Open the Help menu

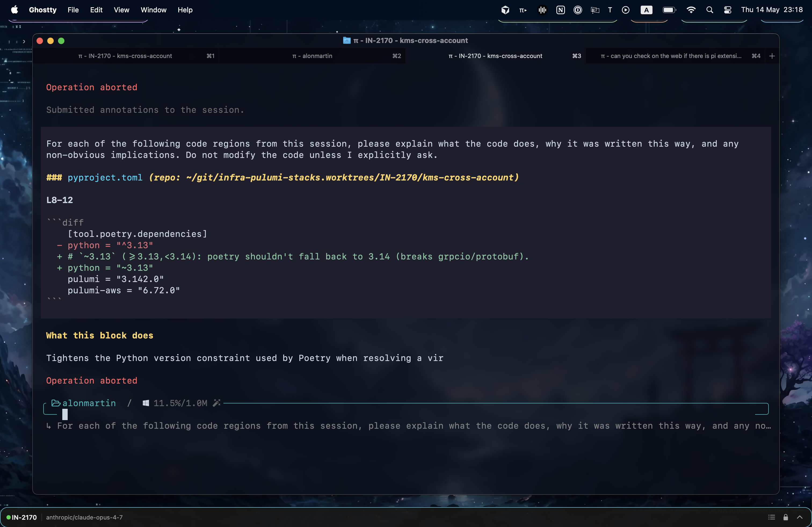click(185, 10)
